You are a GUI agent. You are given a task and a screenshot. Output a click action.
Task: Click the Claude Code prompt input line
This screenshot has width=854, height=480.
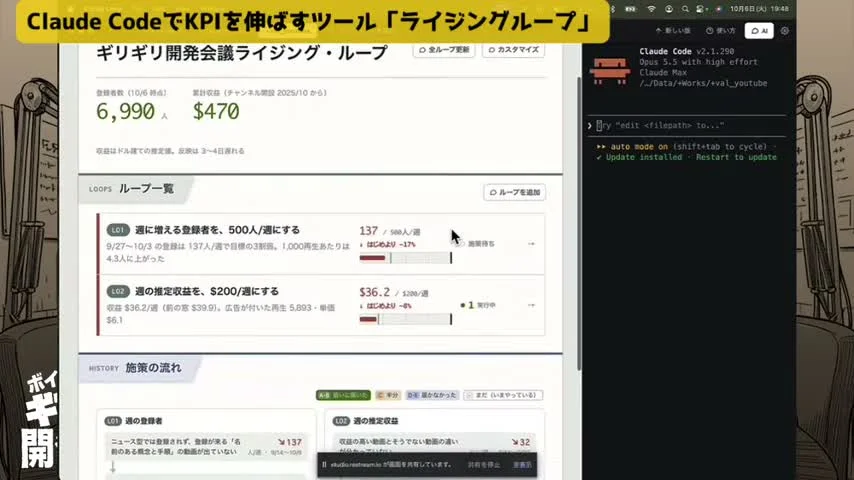click(687, 125)
